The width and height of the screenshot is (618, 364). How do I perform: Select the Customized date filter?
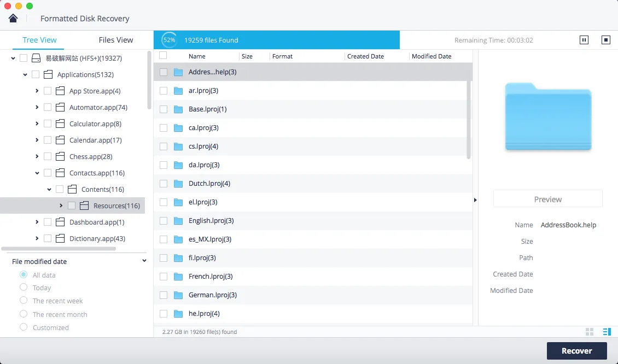tap(24, 327)
